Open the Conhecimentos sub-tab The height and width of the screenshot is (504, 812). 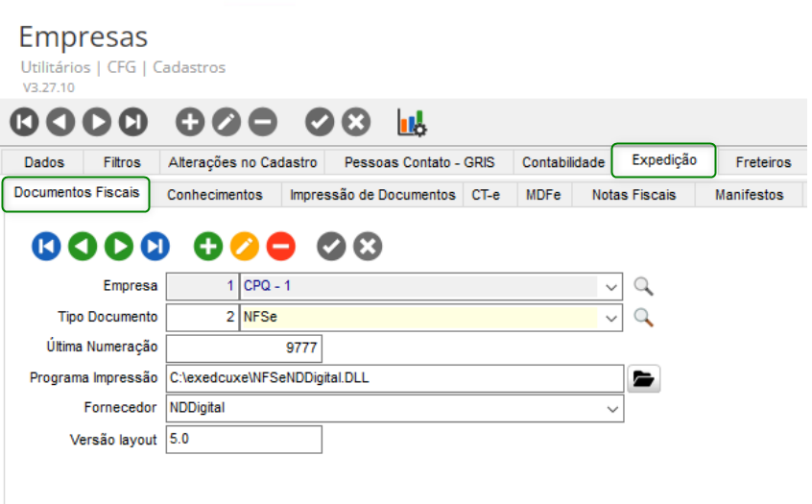pyautogui.click(x=214, y=195)
